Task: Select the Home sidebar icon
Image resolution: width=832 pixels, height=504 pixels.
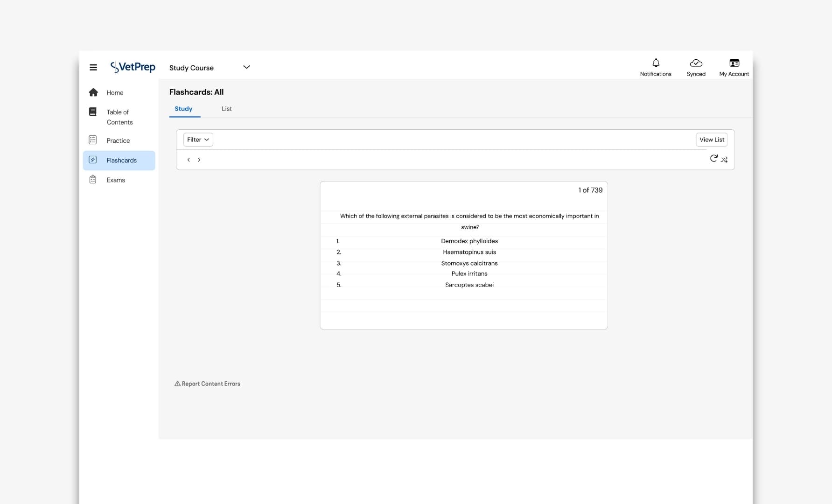Action: coord(93,92)
